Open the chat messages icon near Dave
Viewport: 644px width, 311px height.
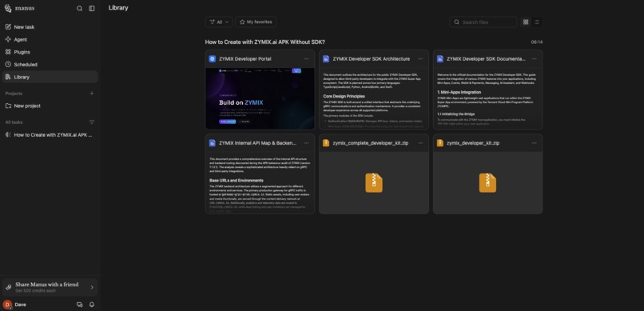(x=80, y=305)
